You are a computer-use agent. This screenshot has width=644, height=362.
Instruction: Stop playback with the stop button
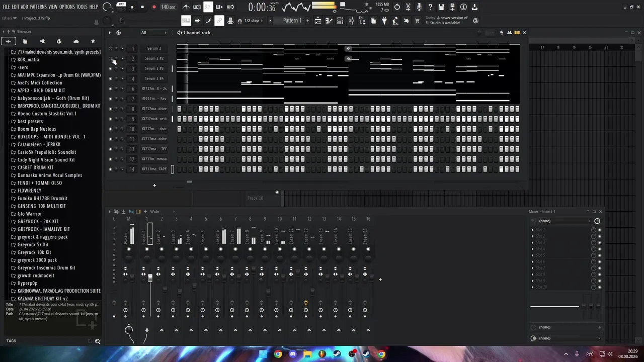[142, 7]
